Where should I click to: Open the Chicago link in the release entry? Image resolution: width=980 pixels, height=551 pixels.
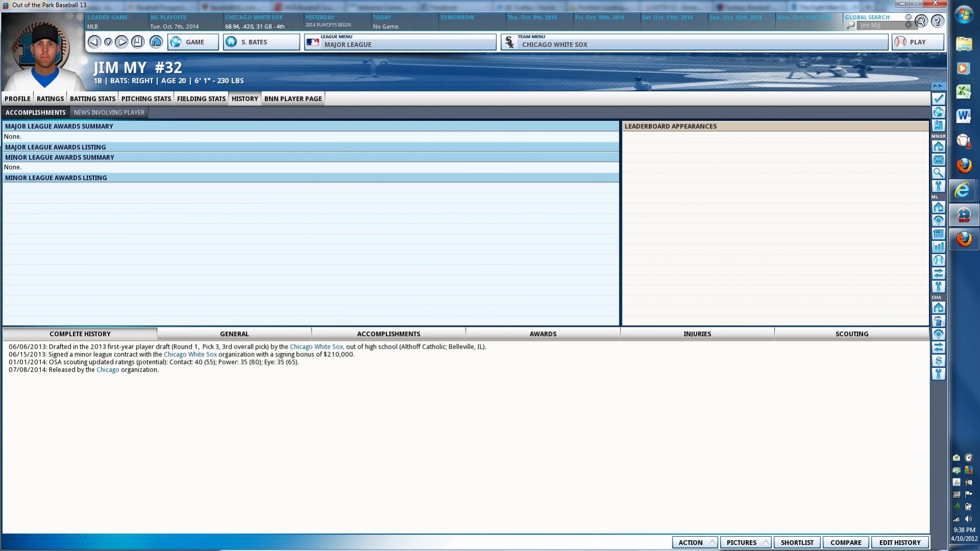108,370
